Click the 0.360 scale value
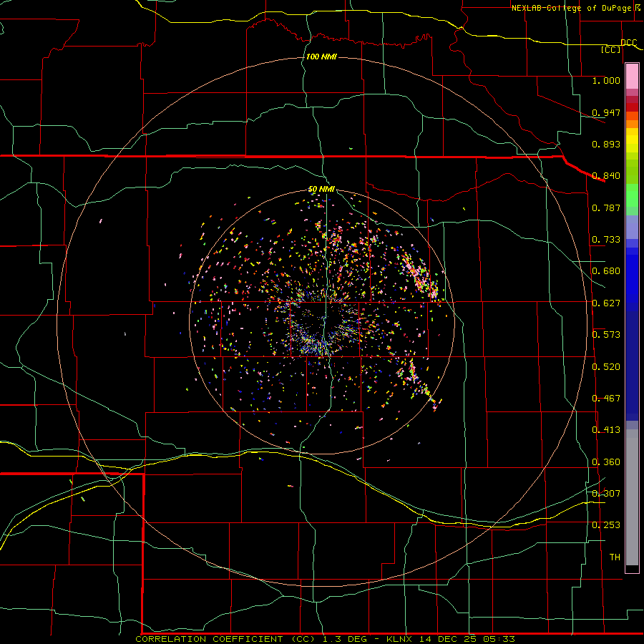 [x=606, y=462]
